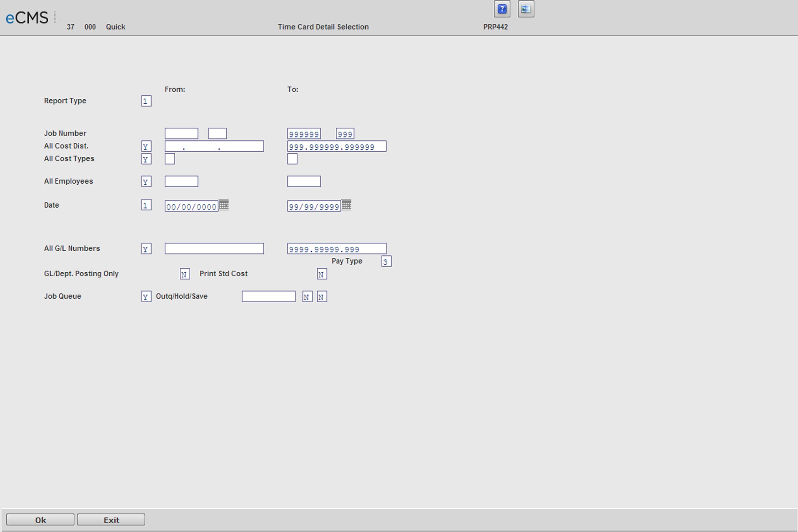
Task: Click the division 000 text
Action: (90, 27)
